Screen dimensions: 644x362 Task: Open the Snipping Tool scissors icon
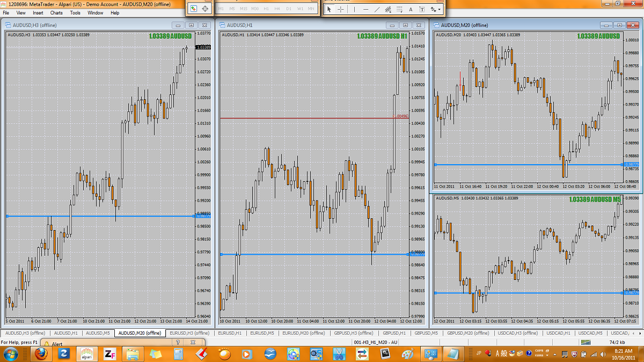click(339, 353)
